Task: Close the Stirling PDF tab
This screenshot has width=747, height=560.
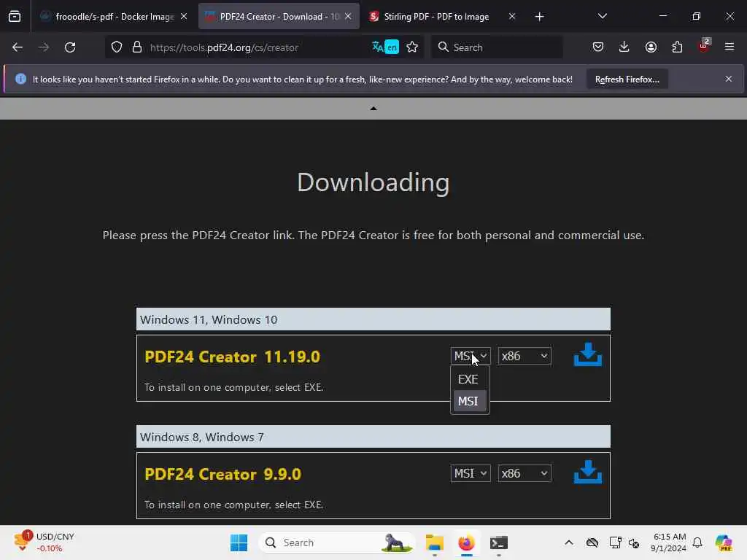Action: pos(512,17)
